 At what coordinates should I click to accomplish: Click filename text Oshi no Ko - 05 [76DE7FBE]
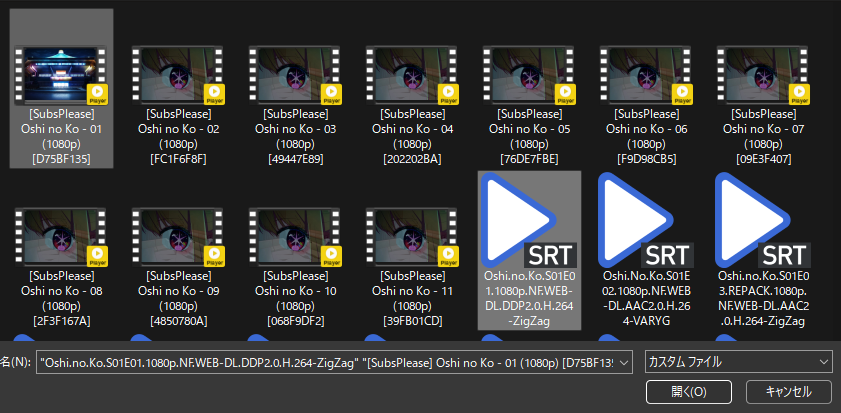pos(529,137)
